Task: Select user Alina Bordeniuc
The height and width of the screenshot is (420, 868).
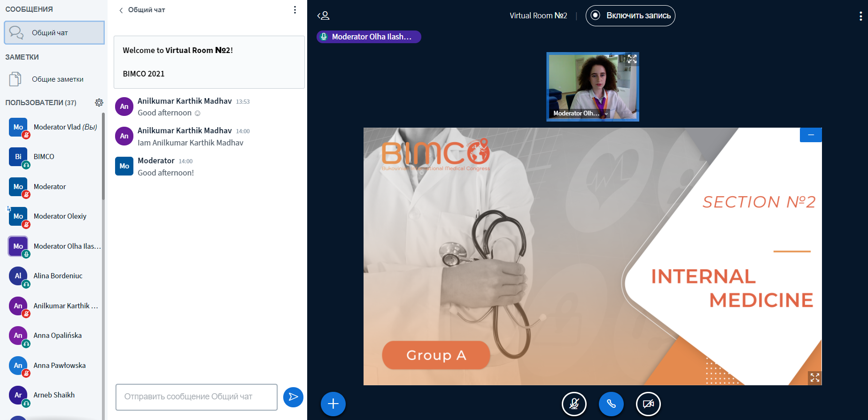Action: (x=54, y=276)
